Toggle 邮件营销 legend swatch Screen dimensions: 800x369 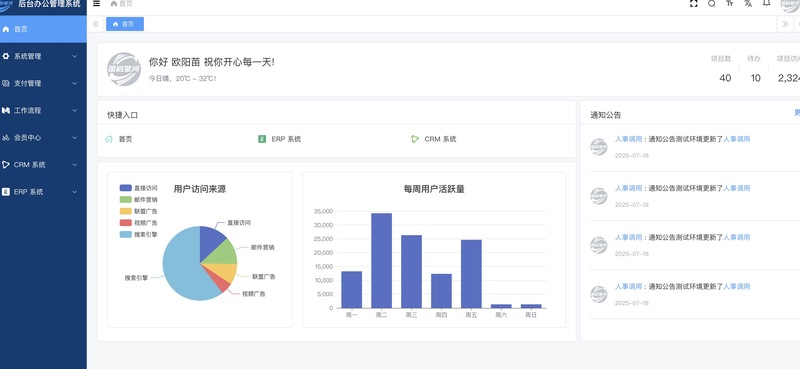[x=126, y=200]
